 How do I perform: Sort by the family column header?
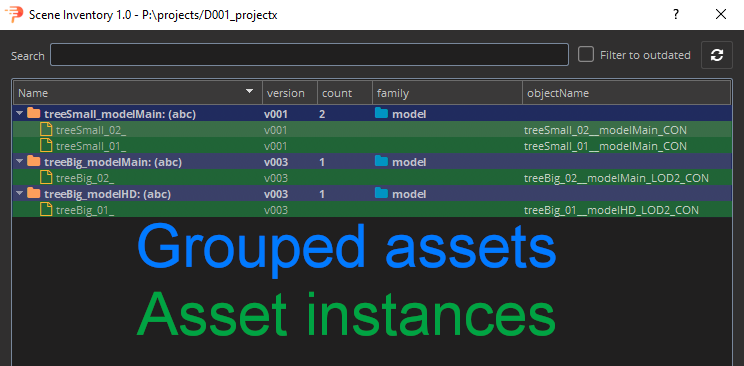(447, 93)
